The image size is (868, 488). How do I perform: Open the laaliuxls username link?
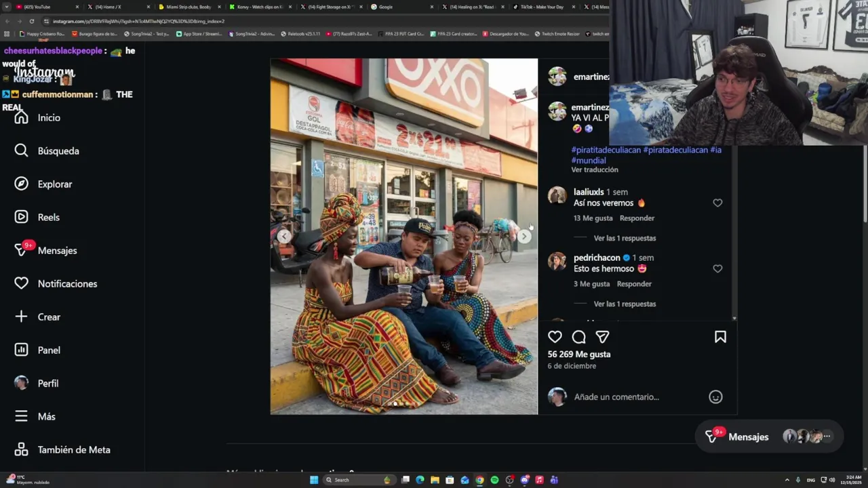(589, 192)
